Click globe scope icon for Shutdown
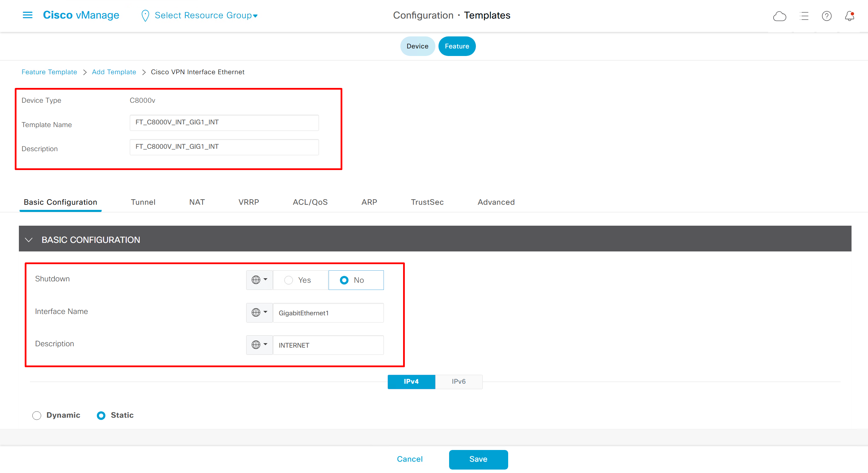 pyautogui.click(x=256, y=280)
